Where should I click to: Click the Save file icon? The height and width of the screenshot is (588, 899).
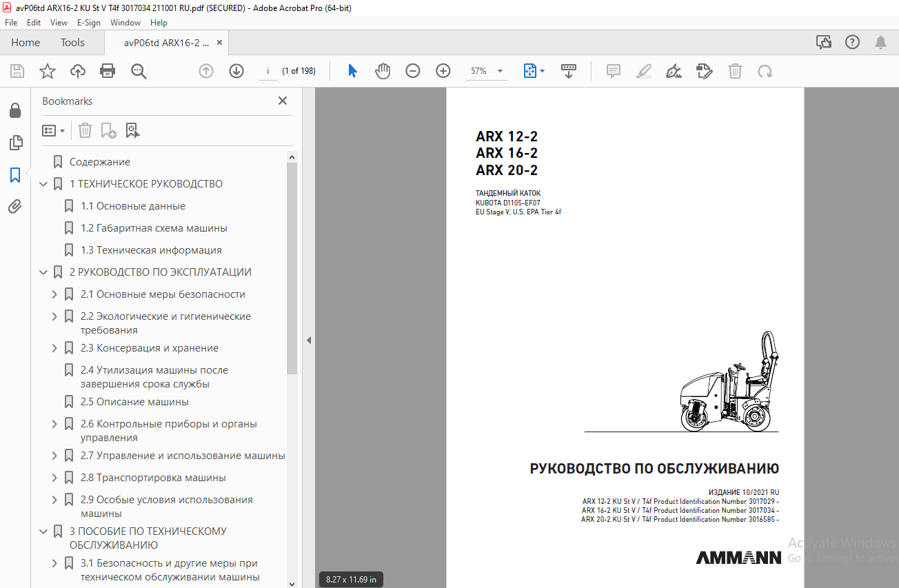pos(17,71)
